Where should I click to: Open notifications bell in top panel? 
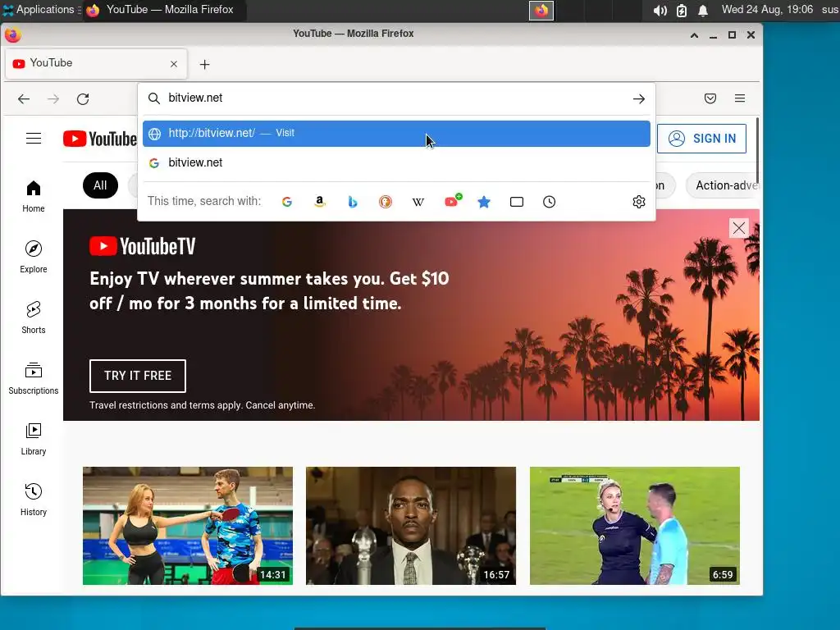[703, 10]
